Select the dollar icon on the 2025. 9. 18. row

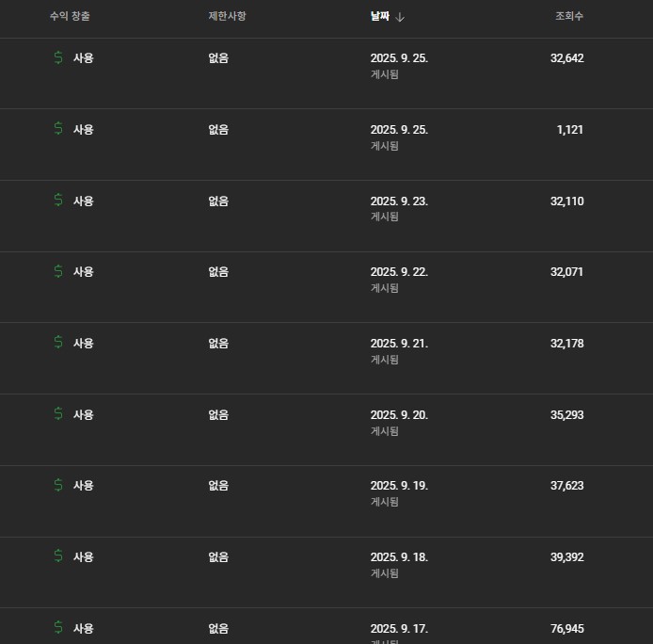pos(58,556)
